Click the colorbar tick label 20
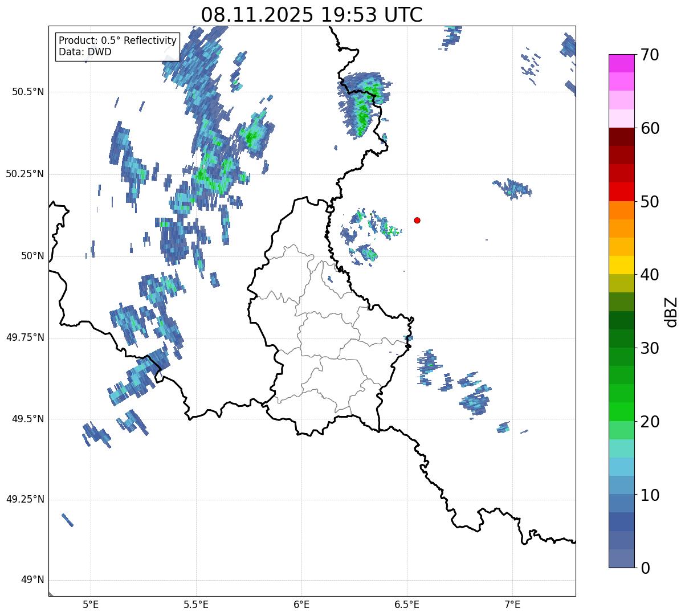 click(x=650, y=422)
